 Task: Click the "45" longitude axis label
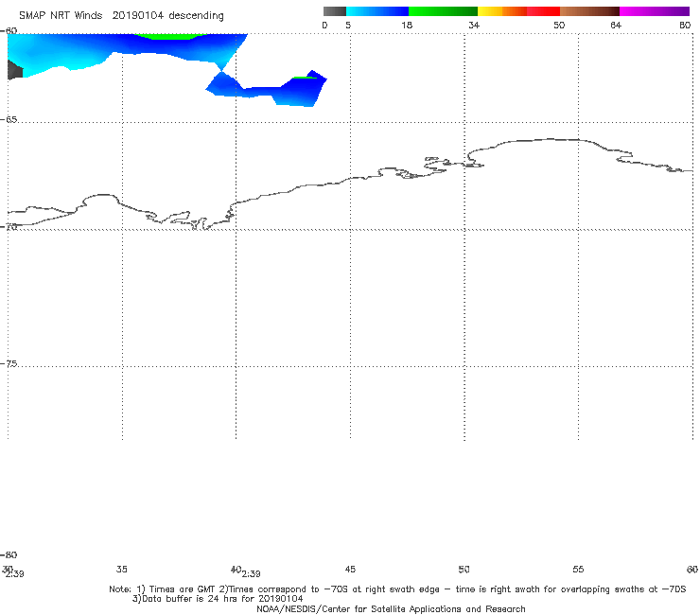tap(350, 569)
